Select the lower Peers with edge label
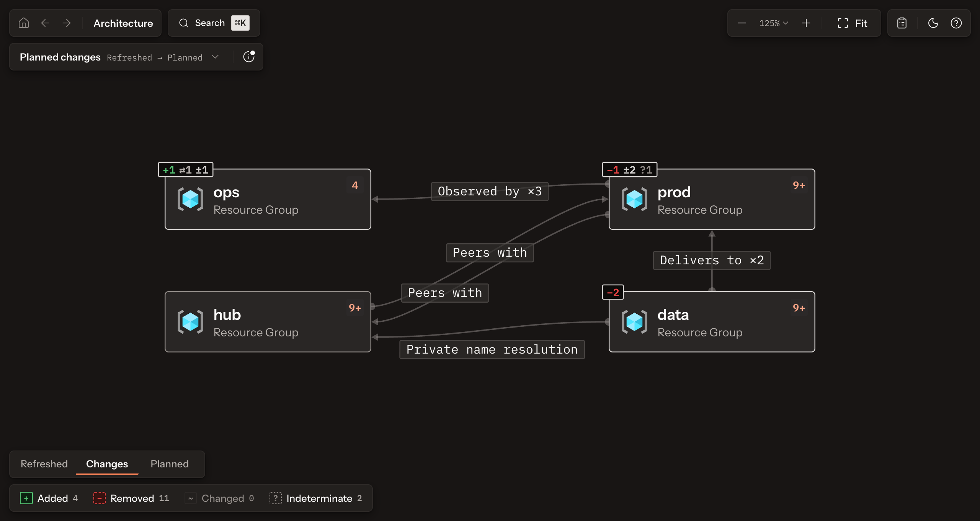Image resolution: width=980 pixels, height=521 pixels. pyautogui.click(x=445, y=293)
